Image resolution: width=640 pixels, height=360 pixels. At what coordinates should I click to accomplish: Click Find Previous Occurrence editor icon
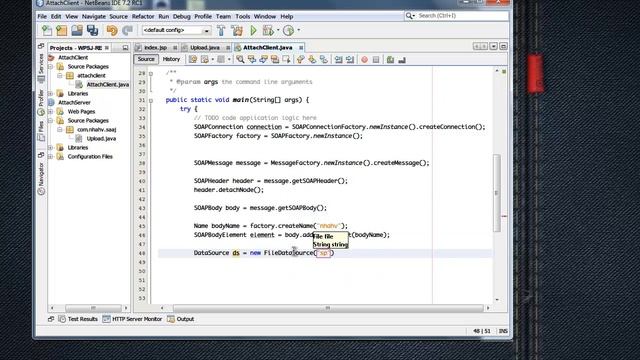click(252, 60)
